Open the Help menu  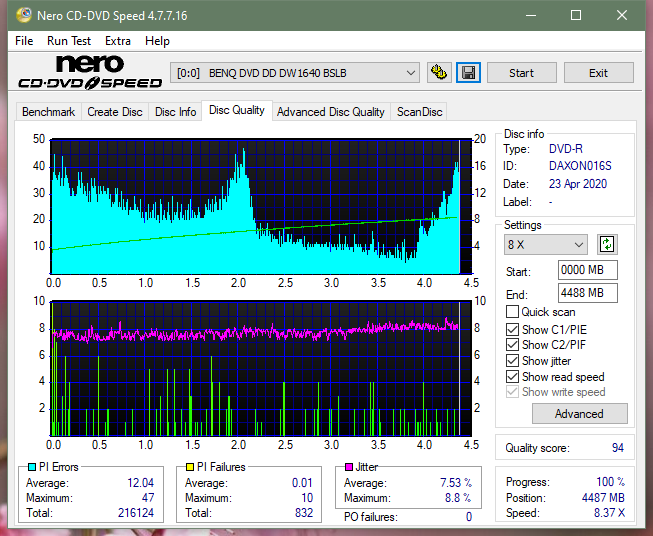point(157,41)
